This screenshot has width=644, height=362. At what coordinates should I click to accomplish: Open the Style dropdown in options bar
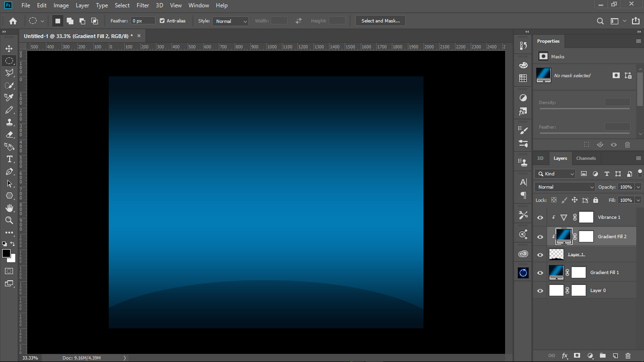[231, 21]
